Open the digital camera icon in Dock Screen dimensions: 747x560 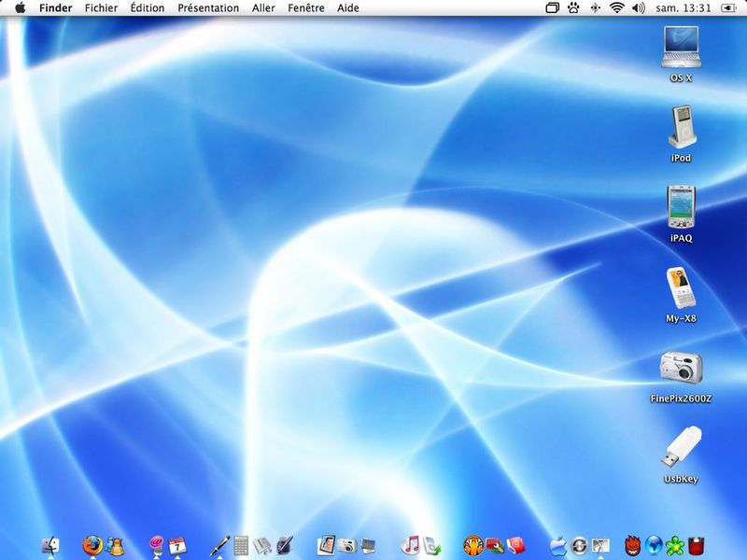(x=347, y=546)
